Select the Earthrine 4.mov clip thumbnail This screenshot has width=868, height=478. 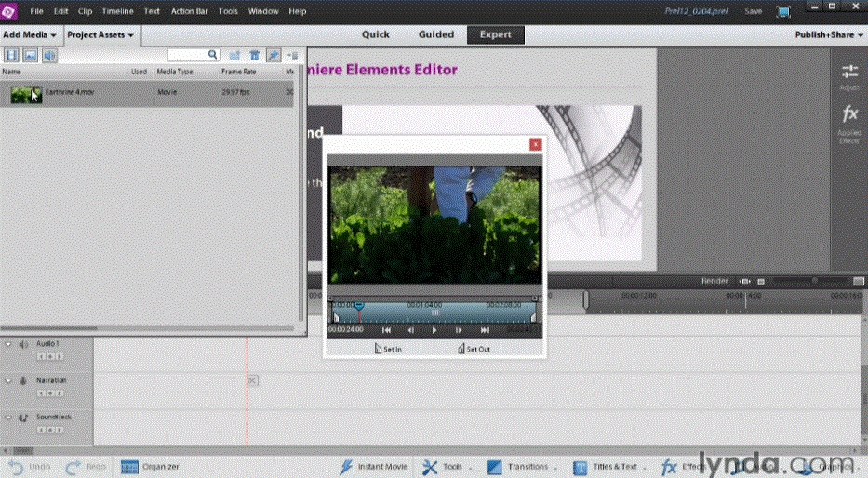[26, 95]
